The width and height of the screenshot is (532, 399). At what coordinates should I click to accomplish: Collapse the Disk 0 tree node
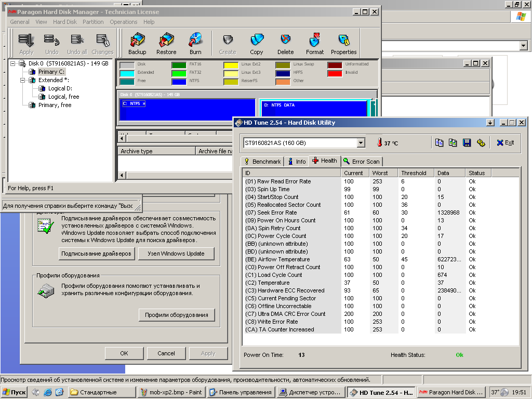(12, 63)
